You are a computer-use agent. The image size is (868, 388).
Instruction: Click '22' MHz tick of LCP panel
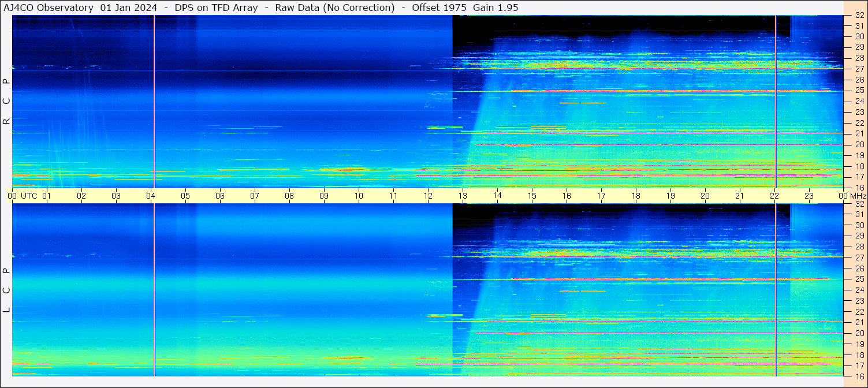859,312
